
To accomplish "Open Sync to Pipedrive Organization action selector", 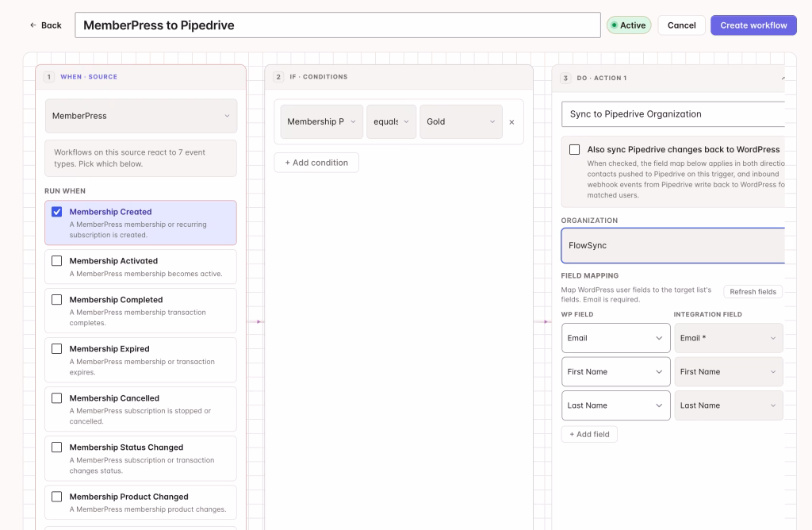I will [672, 114].
